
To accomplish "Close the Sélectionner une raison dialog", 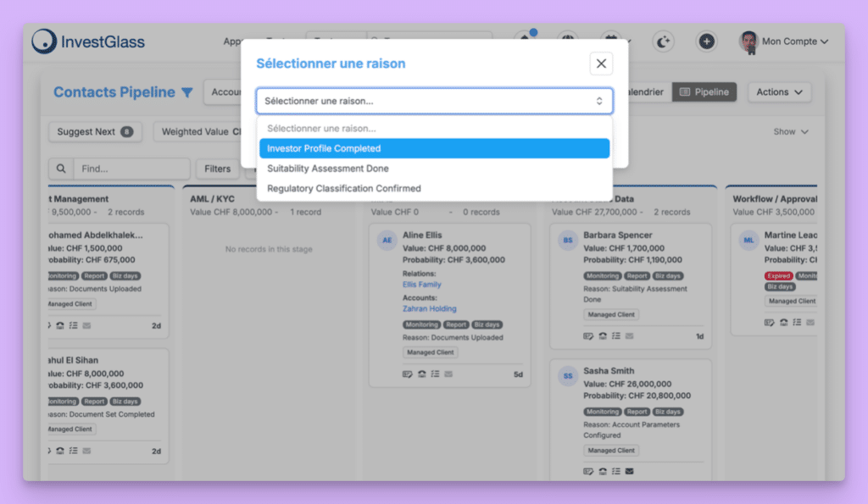I will click(x=601, y=64).
